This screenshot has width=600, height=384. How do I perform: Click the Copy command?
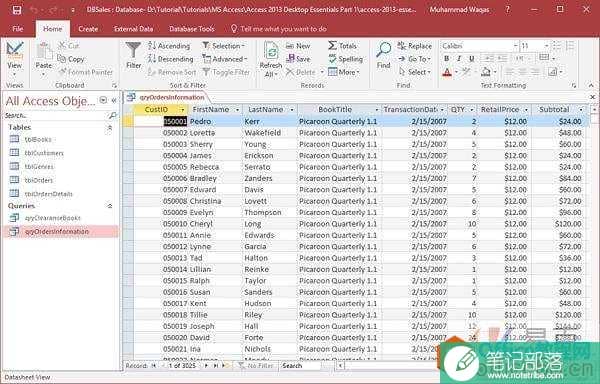[x=71, y=59]
